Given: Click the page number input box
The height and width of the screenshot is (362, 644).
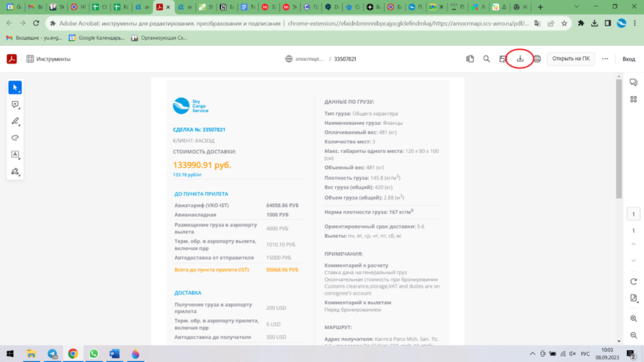Looking at the screenshot, I should tap(633, 214).
